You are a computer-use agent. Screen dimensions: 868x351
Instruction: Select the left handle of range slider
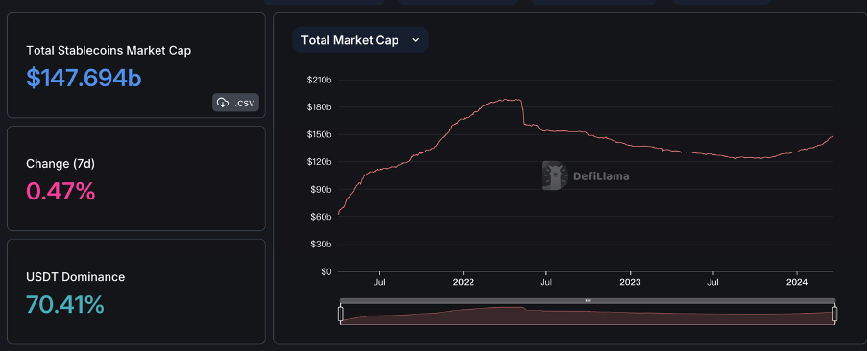coord(341,314)
